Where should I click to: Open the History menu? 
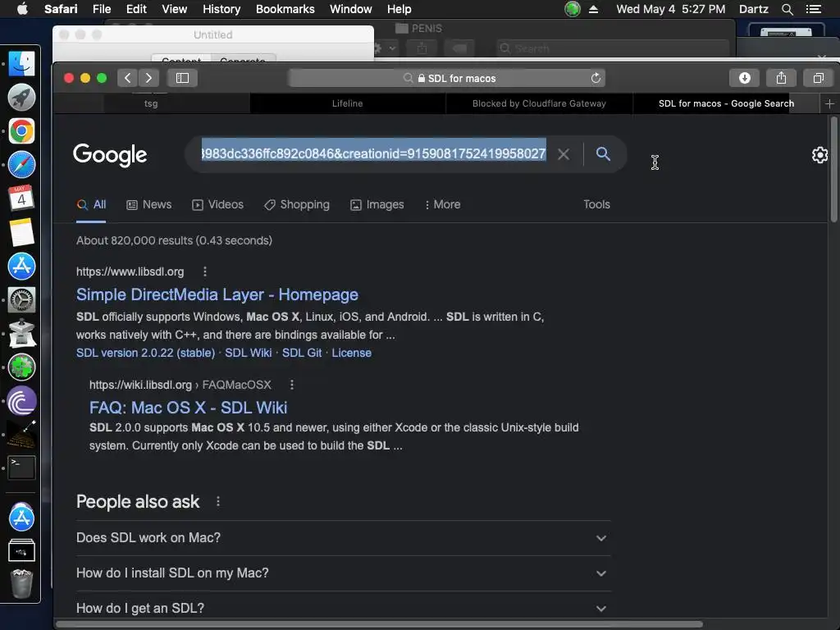(221, 9)
